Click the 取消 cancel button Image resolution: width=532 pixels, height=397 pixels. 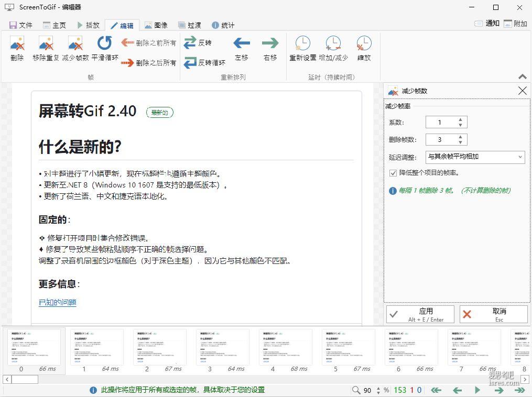pos(494,314)
